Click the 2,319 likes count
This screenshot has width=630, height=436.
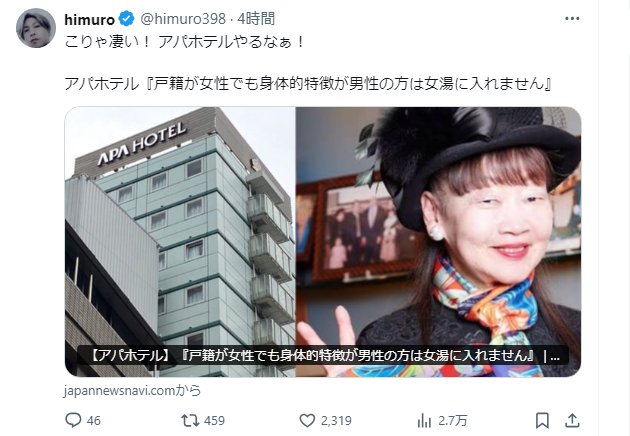tap(336, 421)
